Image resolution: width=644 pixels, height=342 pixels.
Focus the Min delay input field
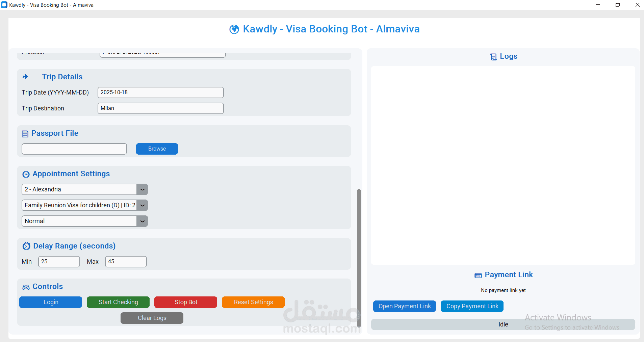(59, 262)
